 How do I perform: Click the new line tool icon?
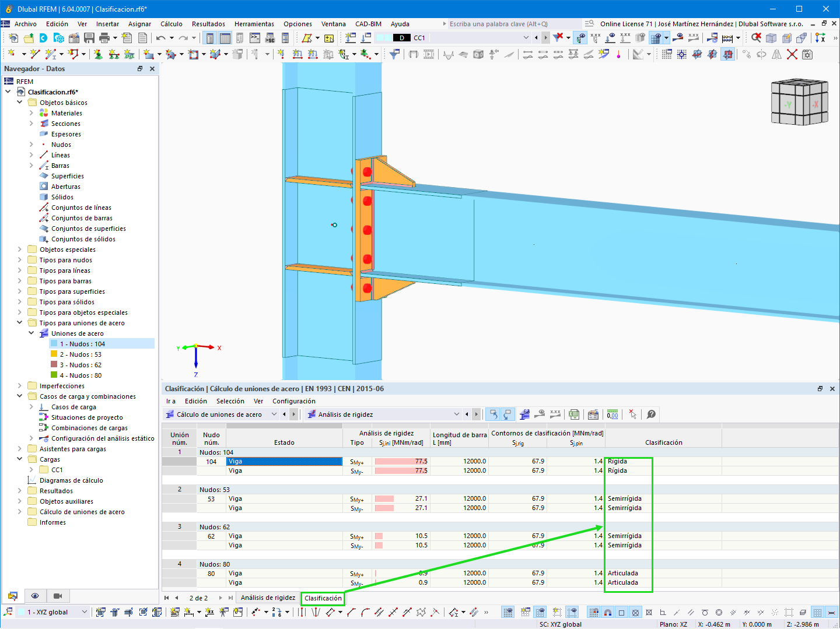pyautogui.click(x=35, y=54)
